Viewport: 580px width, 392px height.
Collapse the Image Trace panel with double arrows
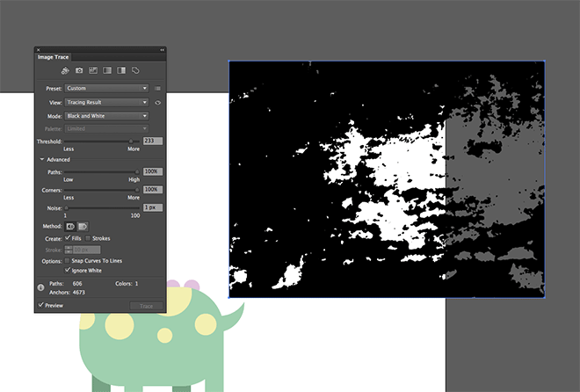[x=162, y=49]
